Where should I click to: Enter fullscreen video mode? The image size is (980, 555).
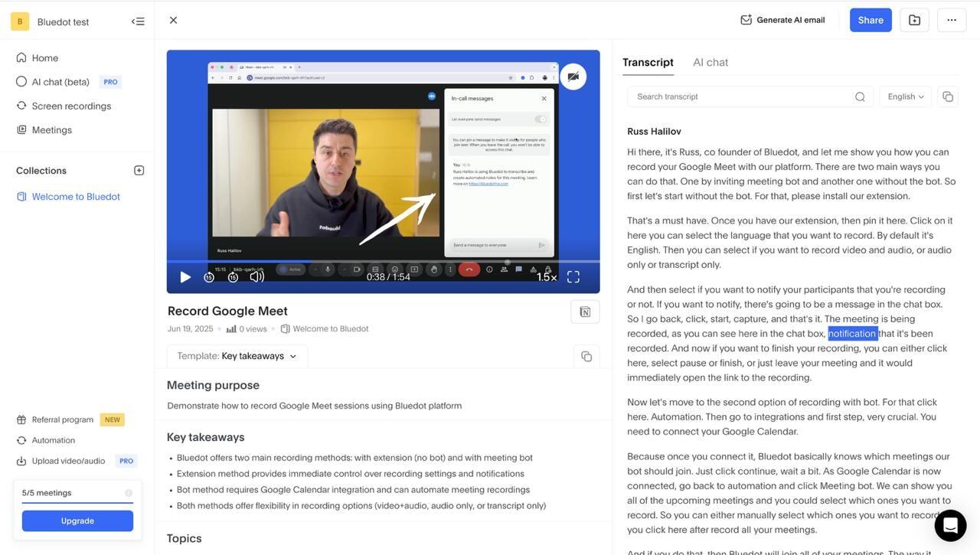(x=573, y=277)
